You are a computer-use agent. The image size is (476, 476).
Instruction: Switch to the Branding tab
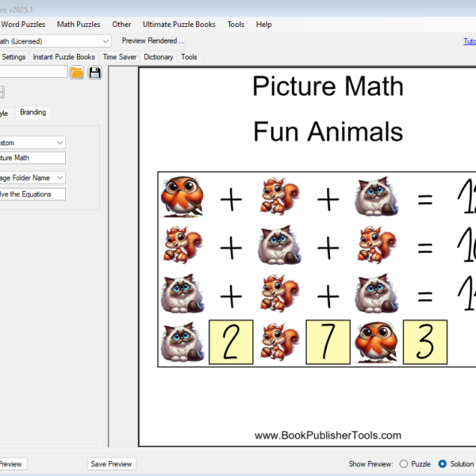pyautogui.click(x=33, y=113)
